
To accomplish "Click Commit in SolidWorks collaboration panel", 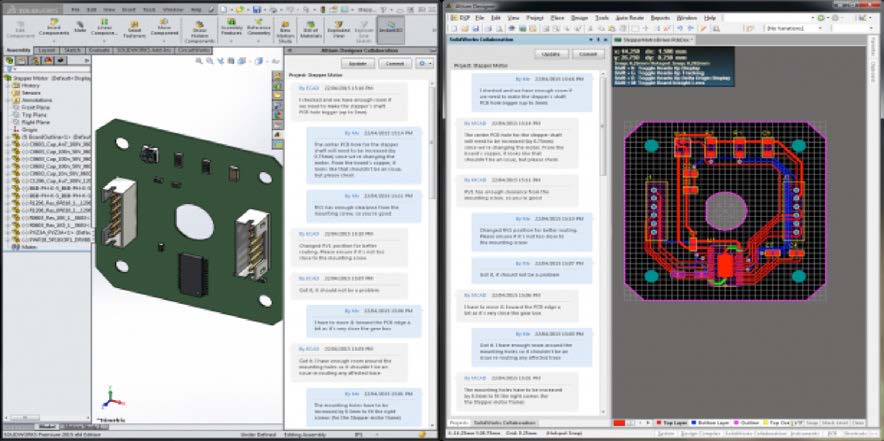I will 396,64.
